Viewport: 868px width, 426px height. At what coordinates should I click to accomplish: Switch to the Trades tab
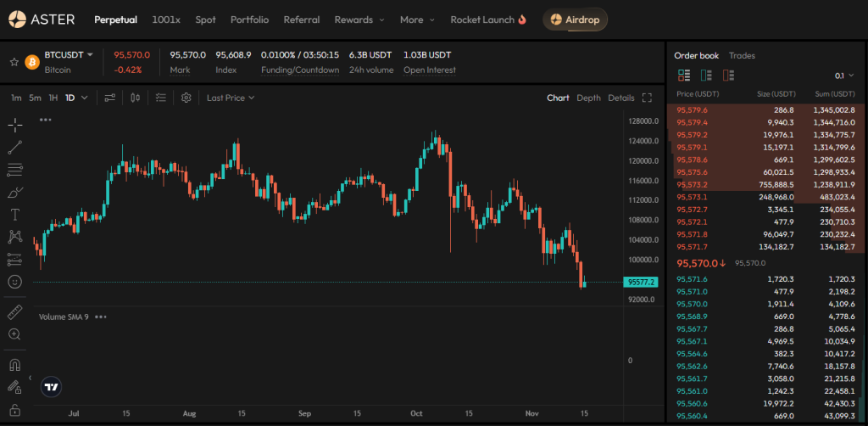click(x=742, y=55)
